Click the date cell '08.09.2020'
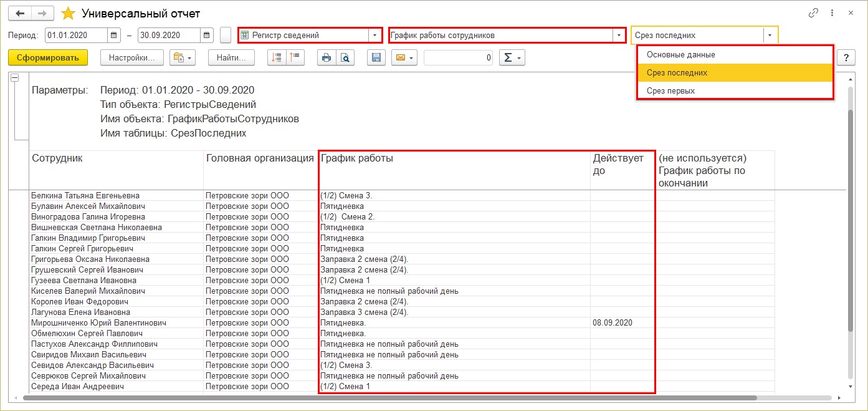This screenshot has width=868, height=411. (622, 323)
